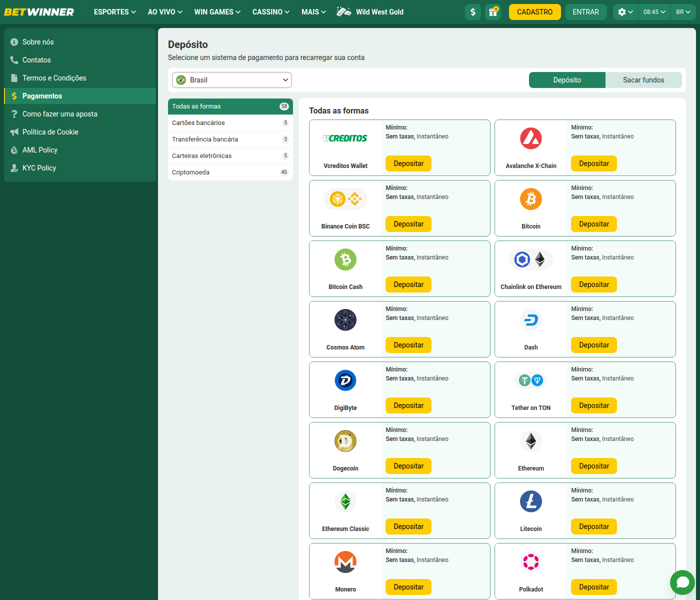Open the BR language dropdown
The image size is (700, 600).
[683, 12]
